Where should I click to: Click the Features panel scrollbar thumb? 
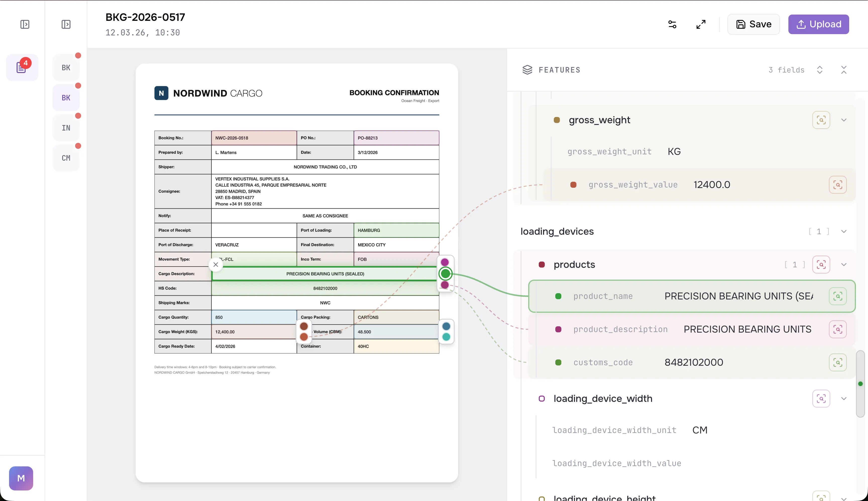[860, 384]
